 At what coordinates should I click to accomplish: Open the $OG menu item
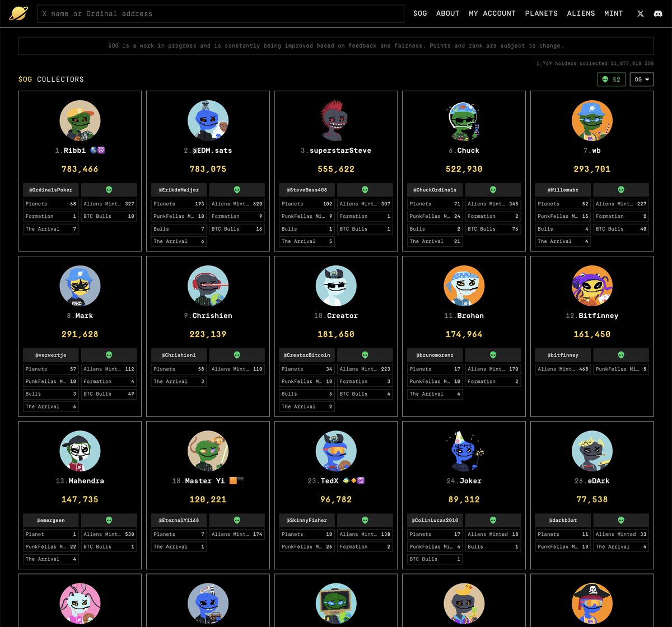420,13
